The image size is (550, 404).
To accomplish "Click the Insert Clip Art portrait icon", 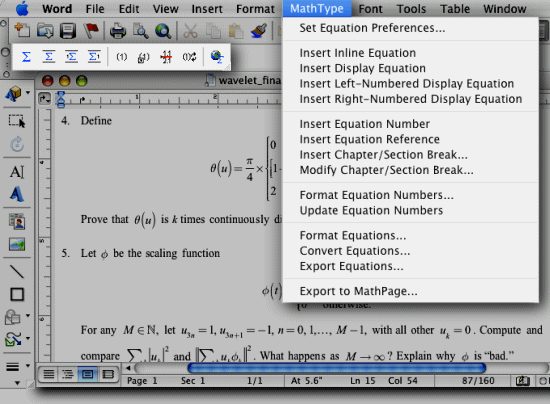I will [17, 222].
